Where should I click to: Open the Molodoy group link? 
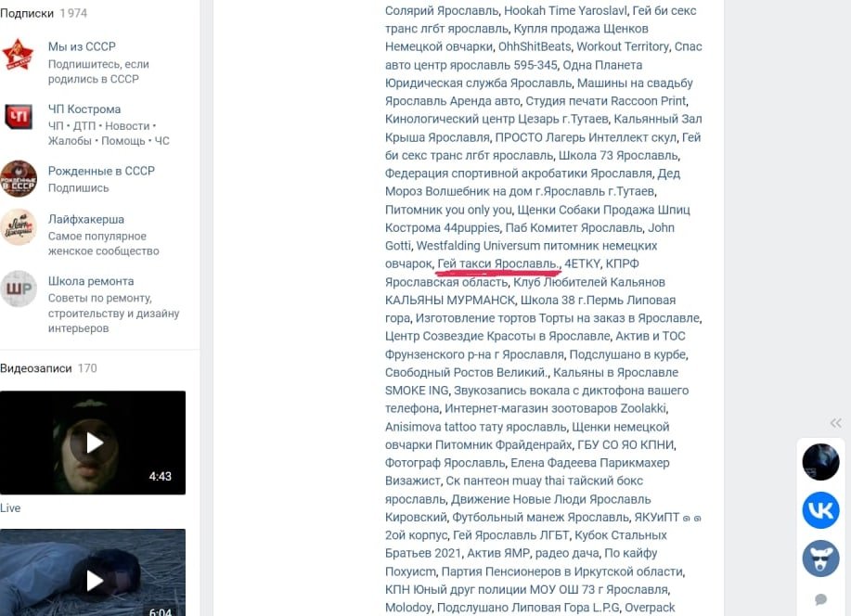pyautogui.click(x=408, y=608)
